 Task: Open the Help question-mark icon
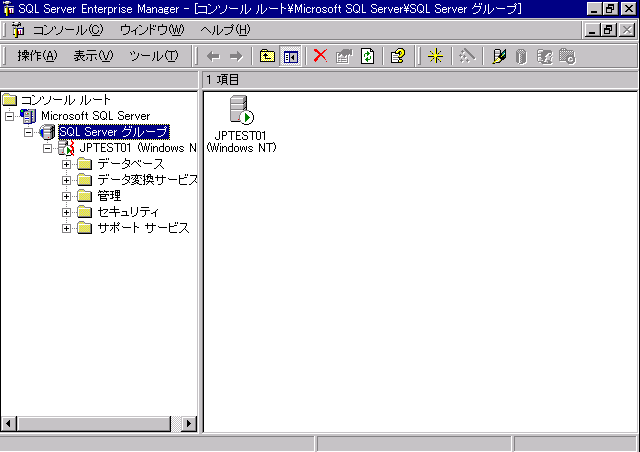(398, 56)
